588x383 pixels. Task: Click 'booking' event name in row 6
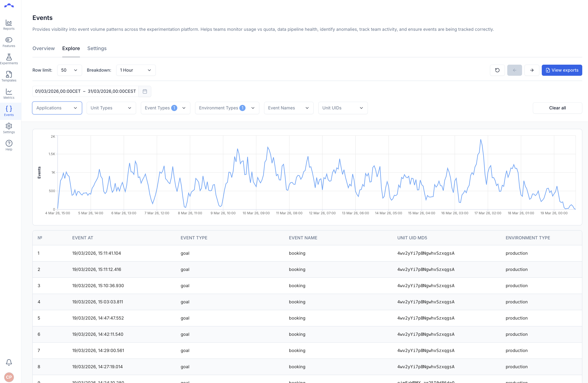[x=297, y=334]
